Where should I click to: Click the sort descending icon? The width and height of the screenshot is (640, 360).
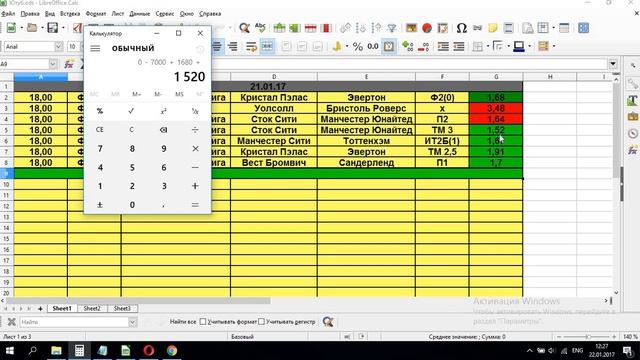[376, 28]
